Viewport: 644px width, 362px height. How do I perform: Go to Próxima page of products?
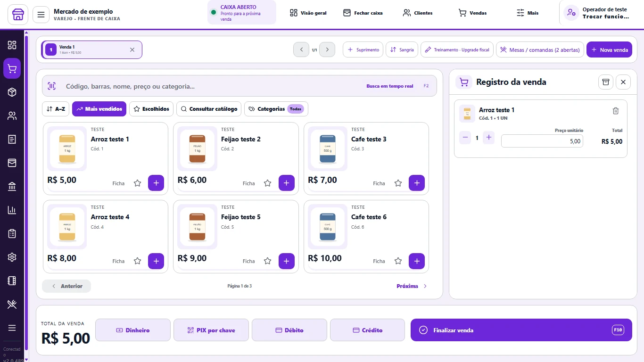(x=412, y=286)
